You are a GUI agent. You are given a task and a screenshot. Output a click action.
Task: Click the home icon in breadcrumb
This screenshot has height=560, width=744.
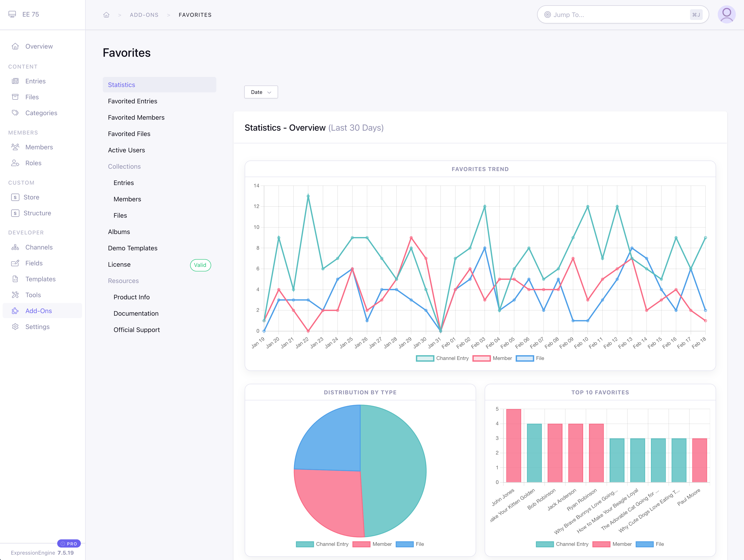pyautogui.click(x=106, y=15)
